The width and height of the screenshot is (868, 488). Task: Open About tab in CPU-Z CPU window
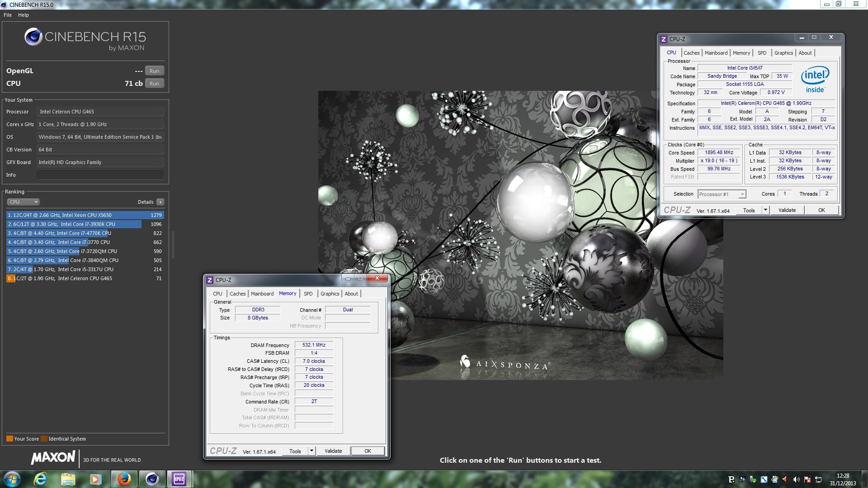click(x=805, y=53)
